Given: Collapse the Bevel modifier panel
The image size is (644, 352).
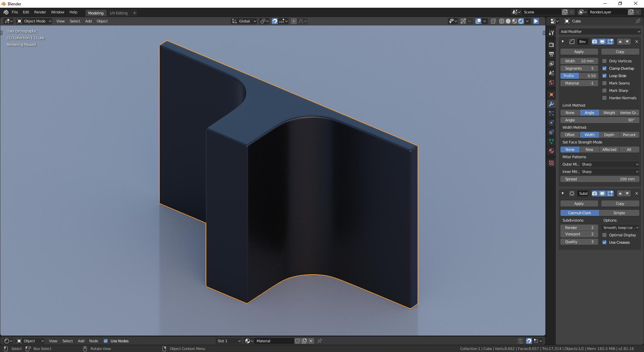Looking at the screenshot, I should pos(562,42).
